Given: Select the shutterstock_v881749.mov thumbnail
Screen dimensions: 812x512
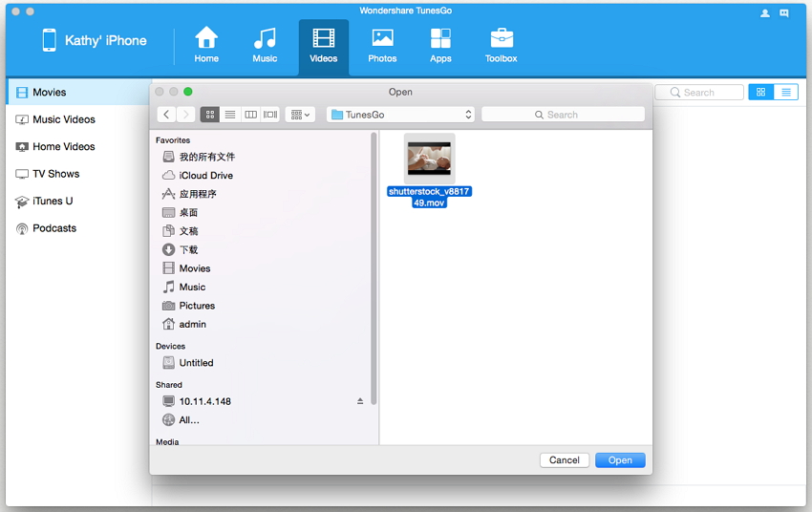Looking at the screenshot, I should click(x=429, y=159).
